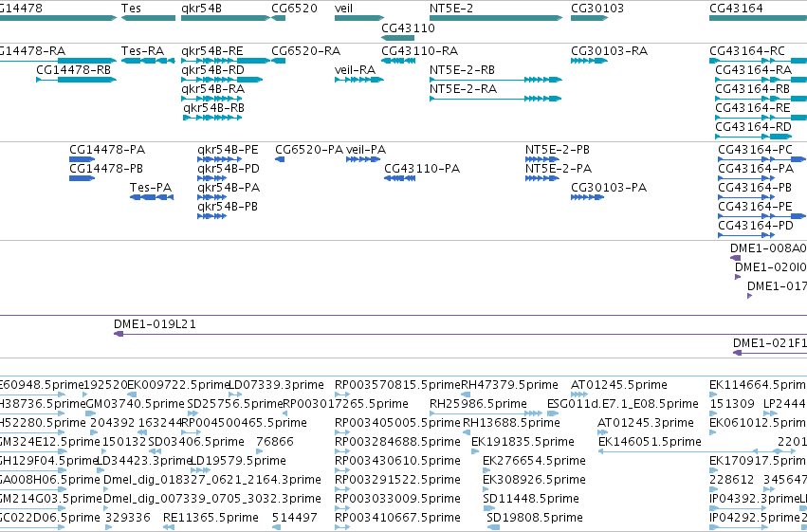Click the EK191835.5prime EST label
This screenshot has width=807, height=532.
pos(523,442)
